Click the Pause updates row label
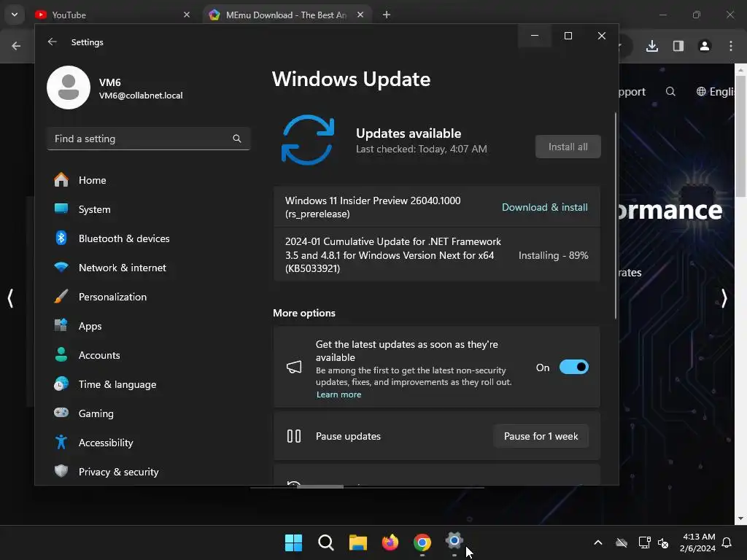Screen dimensions: 747x560 [348, 436]
